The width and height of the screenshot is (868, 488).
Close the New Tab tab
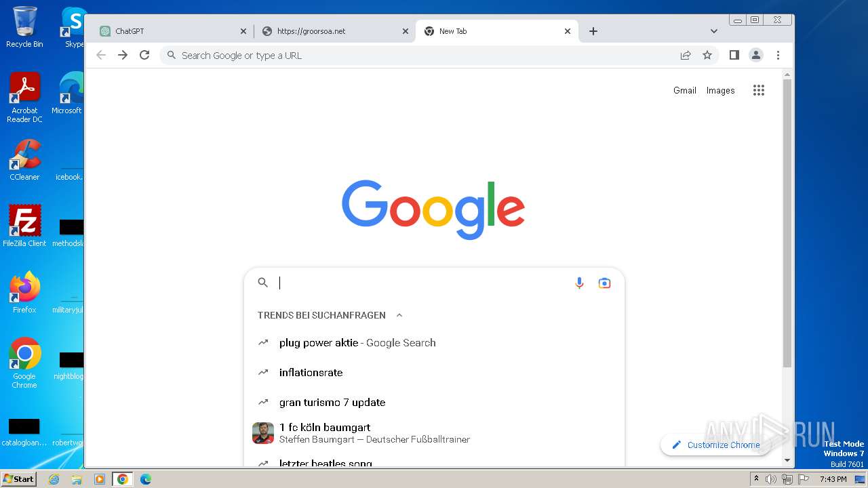pos(568,31)
